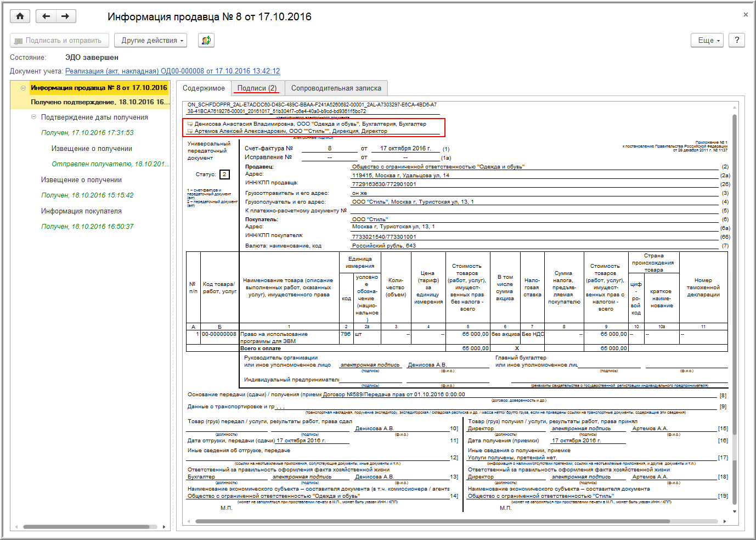Screen dimensions: 756x540
Task: Click consignee ООО "Стиль", Москва г, Туристская ул, 13, 1
Action: click(x=413, y=202)
